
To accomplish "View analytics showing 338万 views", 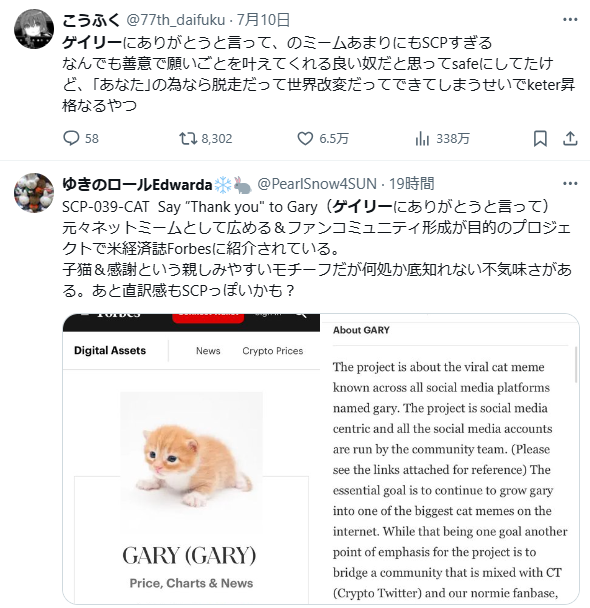I will pyautogui.click(x=442, y=138).
